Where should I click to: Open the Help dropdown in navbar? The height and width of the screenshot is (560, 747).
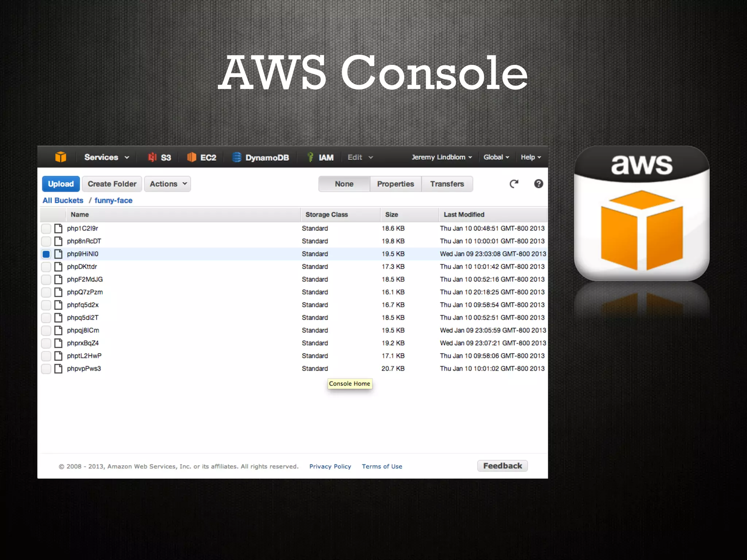coord(531,157)
